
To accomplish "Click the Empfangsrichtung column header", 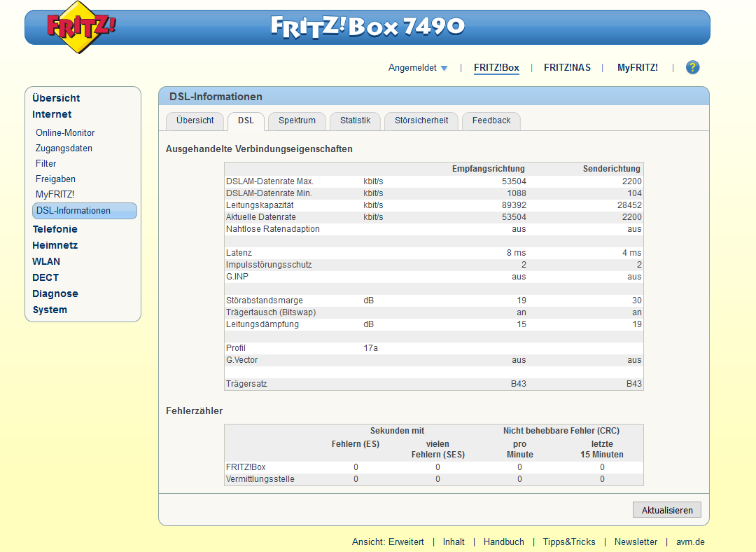I will 488,168.
